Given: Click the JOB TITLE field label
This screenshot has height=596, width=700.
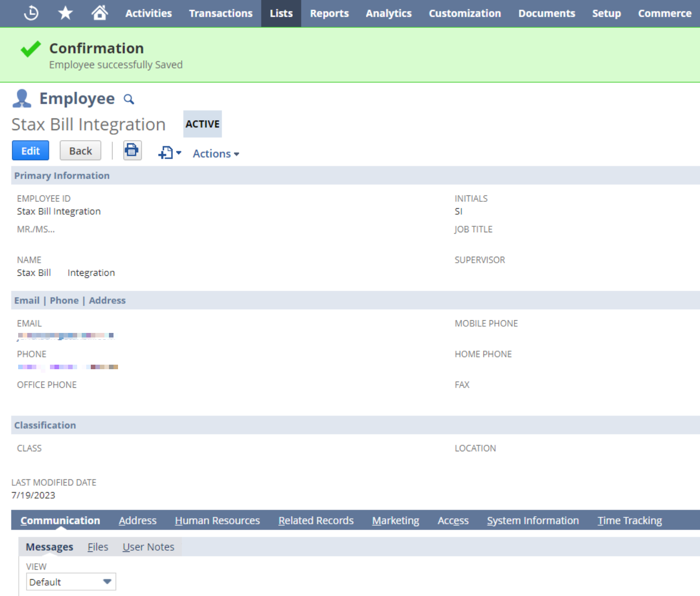Looking at the screenshot, I should click(473, 229).
